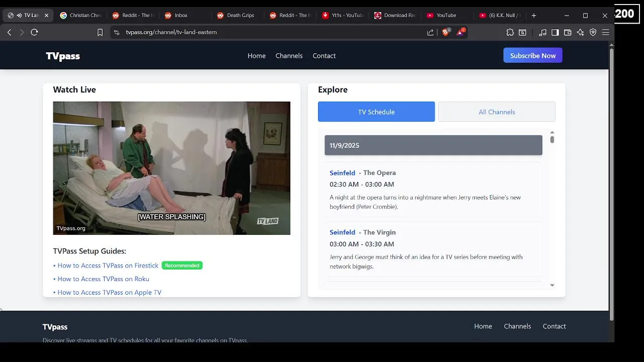Click the schedule list scroll-down arrow
Viewport: 644px width, 362px height.
(x=552, y=285)
